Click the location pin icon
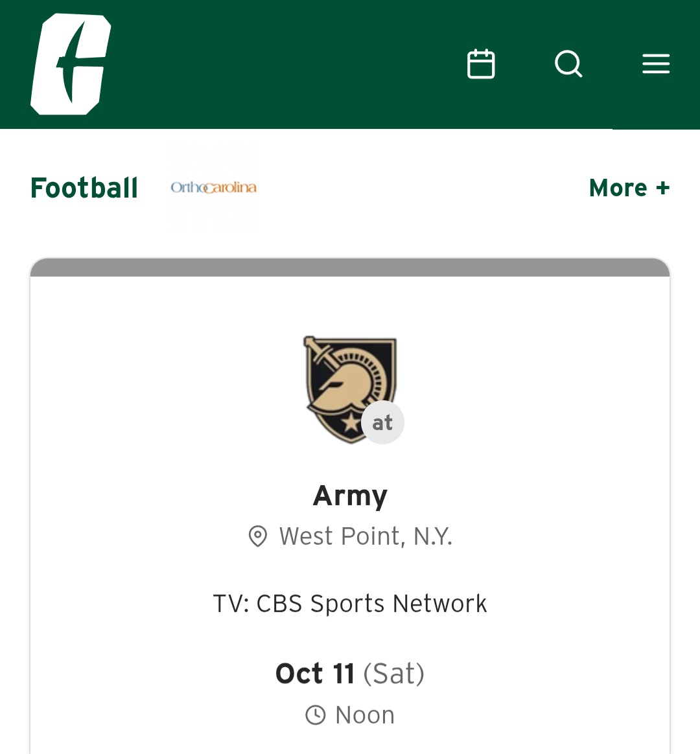This screenshot has height=754, width=700. [x=258, y=536]
